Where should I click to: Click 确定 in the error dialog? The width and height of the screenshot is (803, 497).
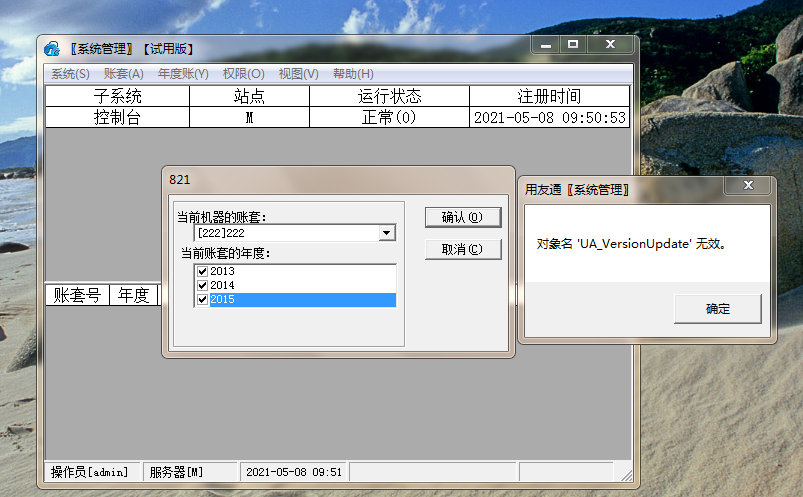(717, 309)
